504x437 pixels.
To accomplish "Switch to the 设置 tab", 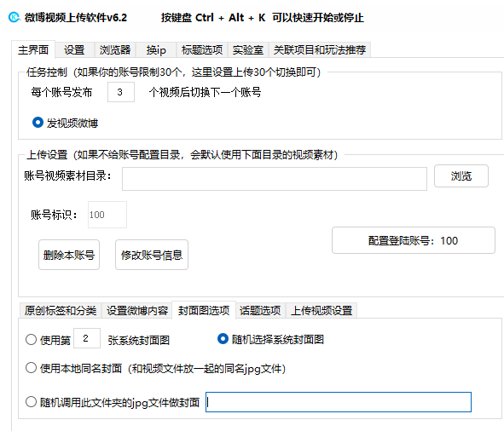I will [74, 50].
